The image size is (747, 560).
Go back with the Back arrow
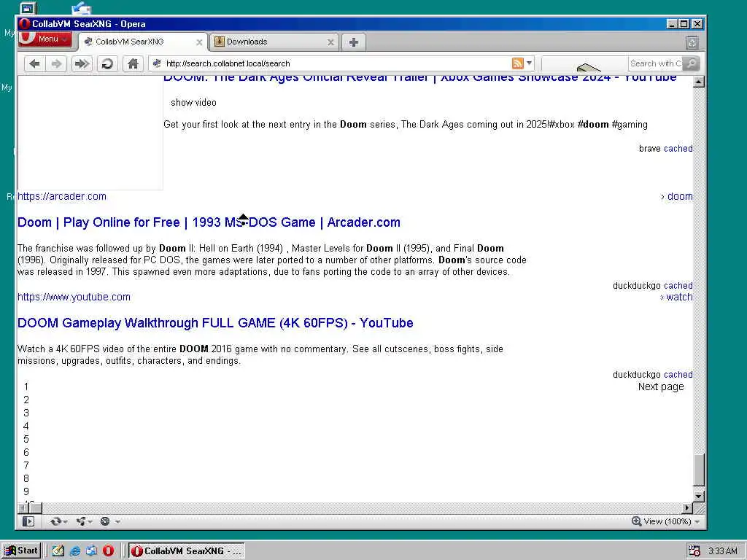(x=34, y=63)
